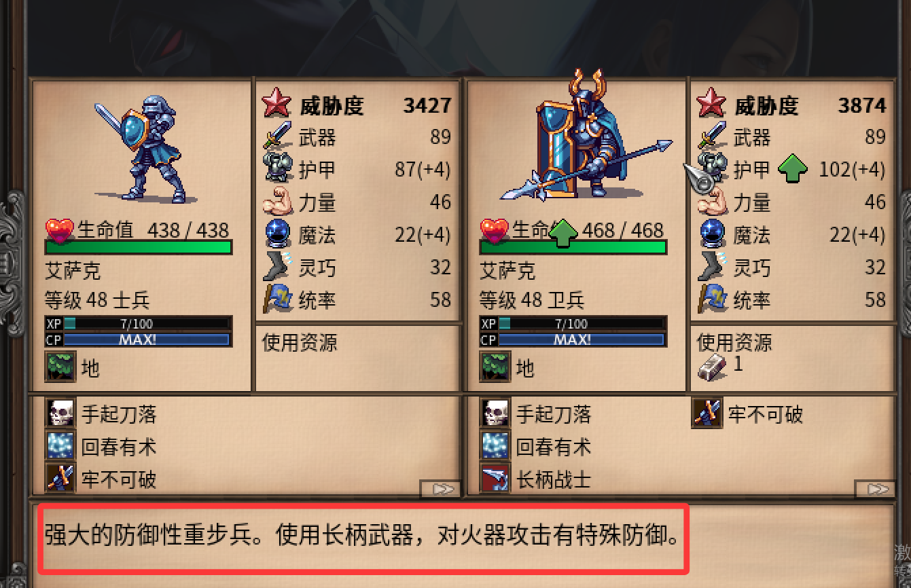Select the boot agility icon on right panel
This screenshot has height=588, width=911.
pyautogui.click(x=713, y=267)
